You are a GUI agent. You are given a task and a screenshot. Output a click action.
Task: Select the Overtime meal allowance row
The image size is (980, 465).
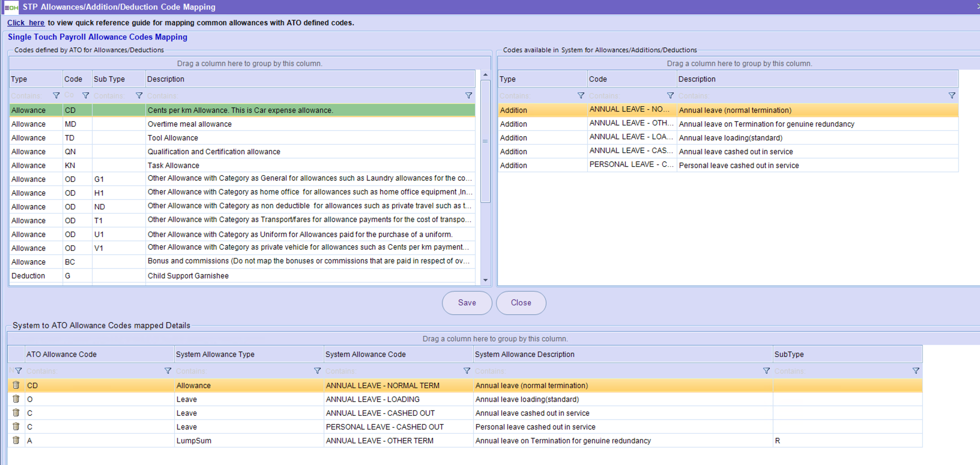[240, 124]
